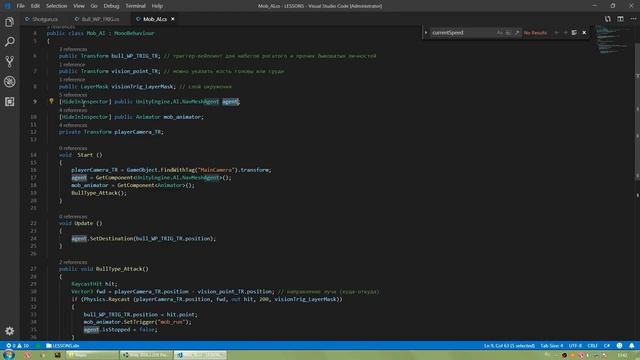
Task: Close the Mob_AI.cs tab
Action: pos(173,19)
